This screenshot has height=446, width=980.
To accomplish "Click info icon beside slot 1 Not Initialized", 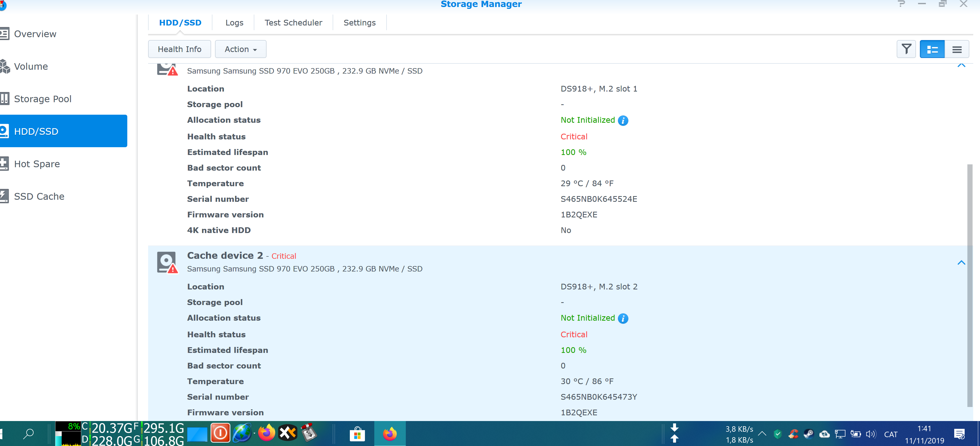I will (623, 120).
